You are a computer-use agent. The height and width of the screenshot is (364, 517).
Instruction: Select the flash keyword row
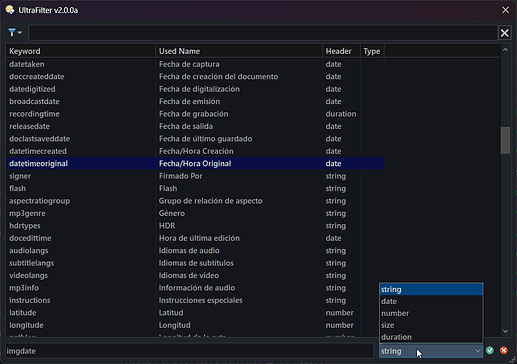tap(195, 188)
